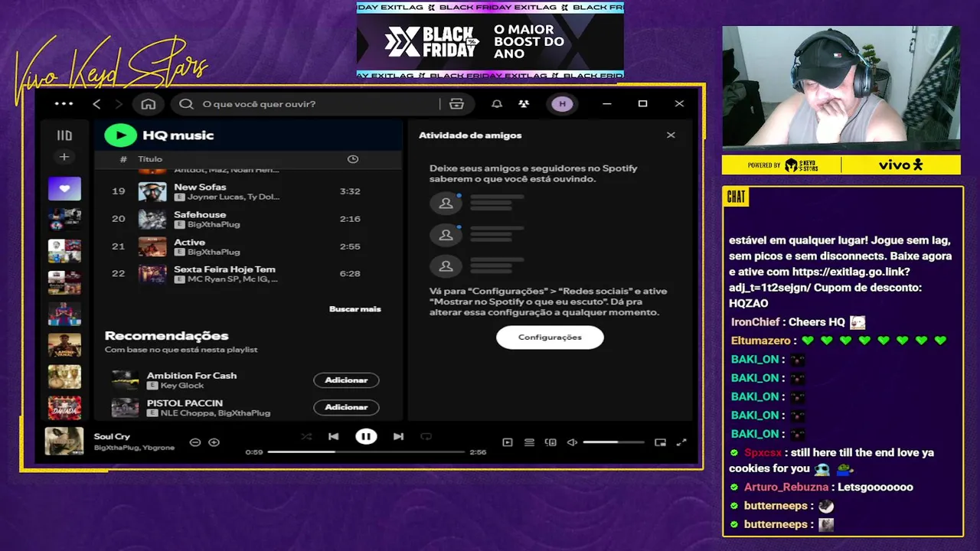Hide Soul Cry with the minus circle icon
Image resolution: width=980 pixels, height=551 pixels.
pos(194,442)
